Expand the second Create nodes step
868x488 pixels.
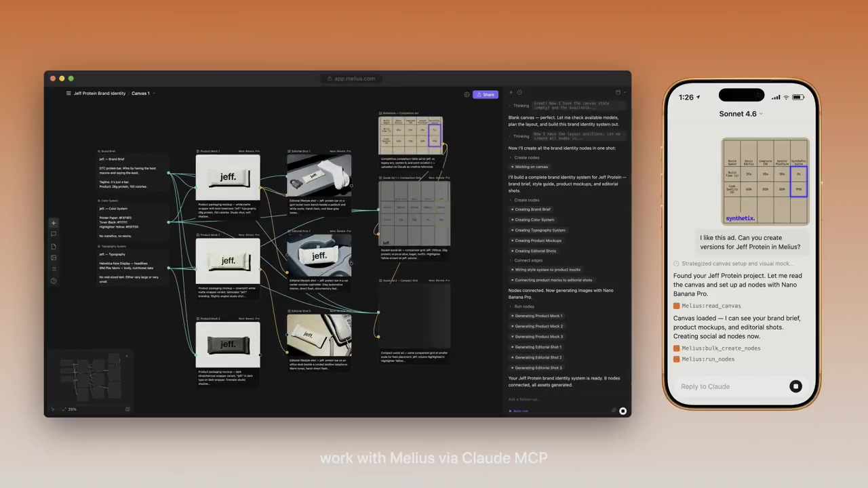click(x=524, y=200)
